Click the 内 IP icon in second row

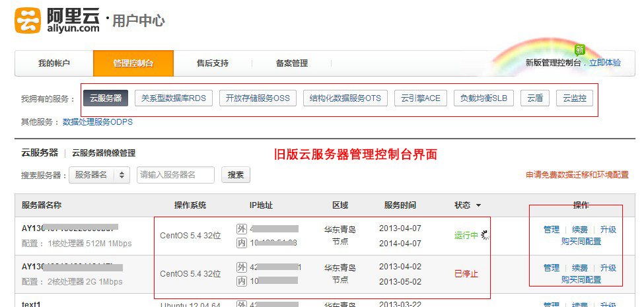click(x=242, y=281)
